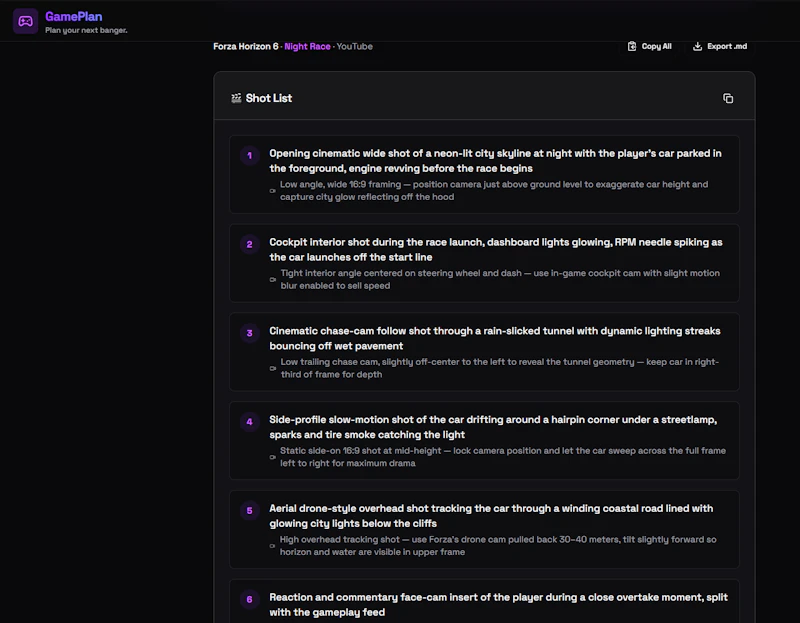Click the Copy All button

(649, 46)
